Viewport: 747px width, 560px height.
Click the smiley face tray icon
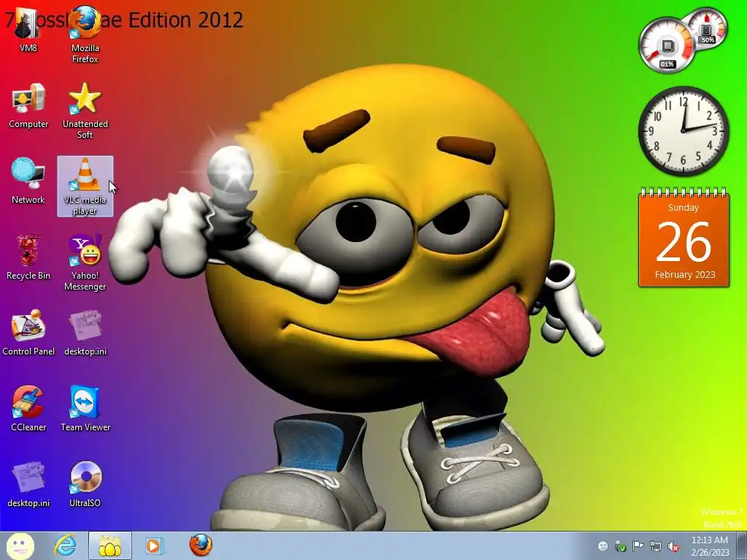click(x=603, y=546)
